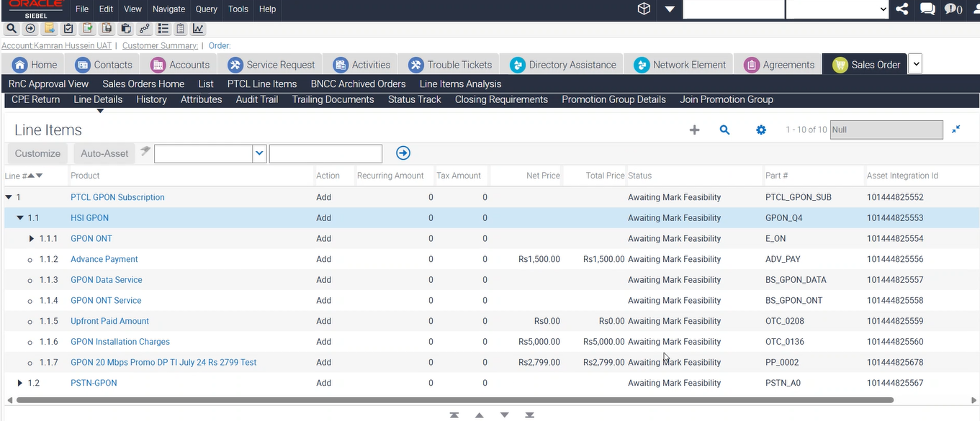The image size is (980, 421).
Task: Open Line Items settings gear
Action: (x=761, y=130)
